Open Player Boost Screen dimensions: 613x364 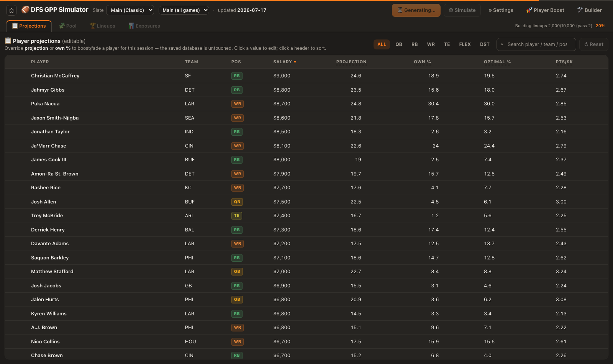point(545,10)
